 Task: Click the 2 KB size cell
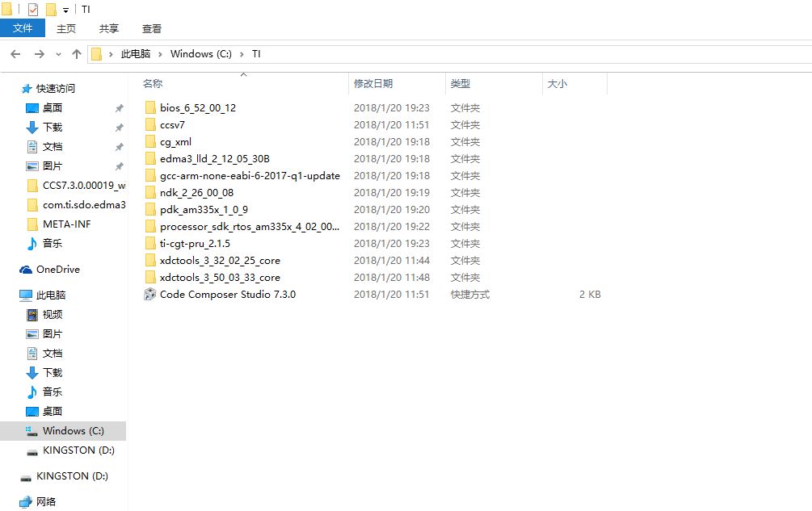590,295
